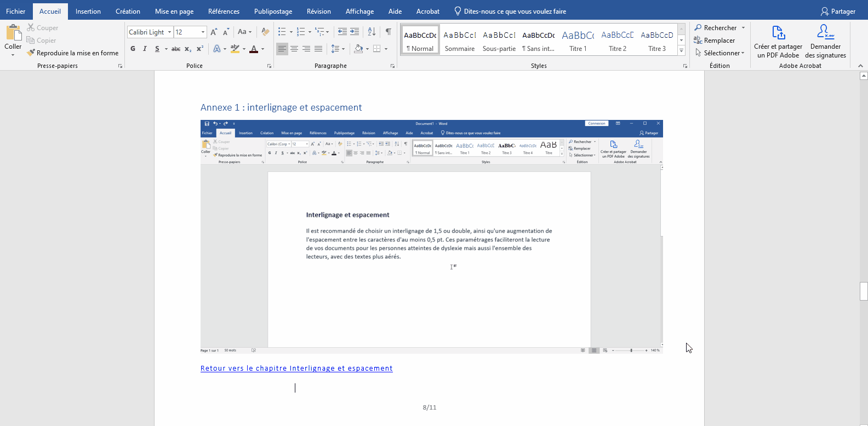This screenshot has width=868, height=426.
Task: Click the Remplacer button
Action: (x=715, y=40)
